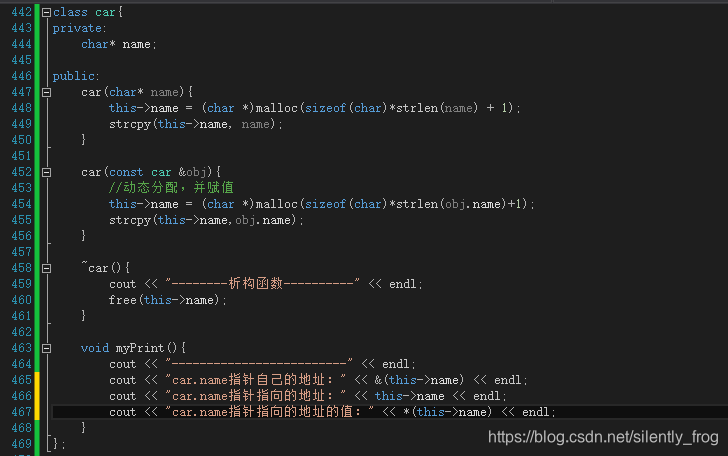Viewport: 728px width, 456px height.
Task: Click 'strlen' on line 454
Action: coord(416,204)
